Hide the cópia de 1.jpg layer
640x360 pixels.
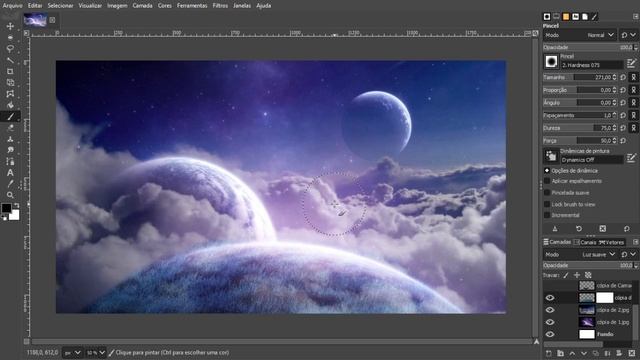[x=550, y=322]
